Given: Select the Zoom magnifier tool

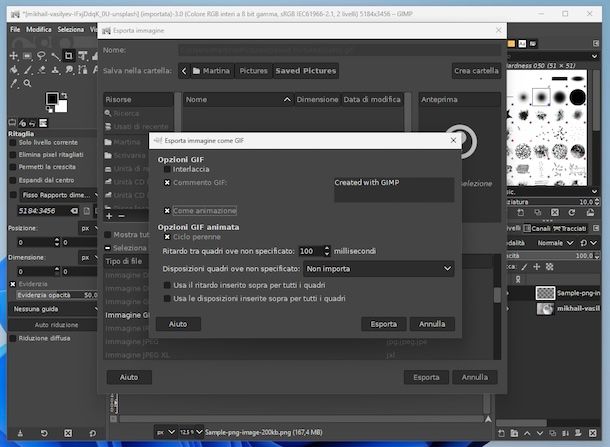Looking at the screenshot, I should 27,83.
